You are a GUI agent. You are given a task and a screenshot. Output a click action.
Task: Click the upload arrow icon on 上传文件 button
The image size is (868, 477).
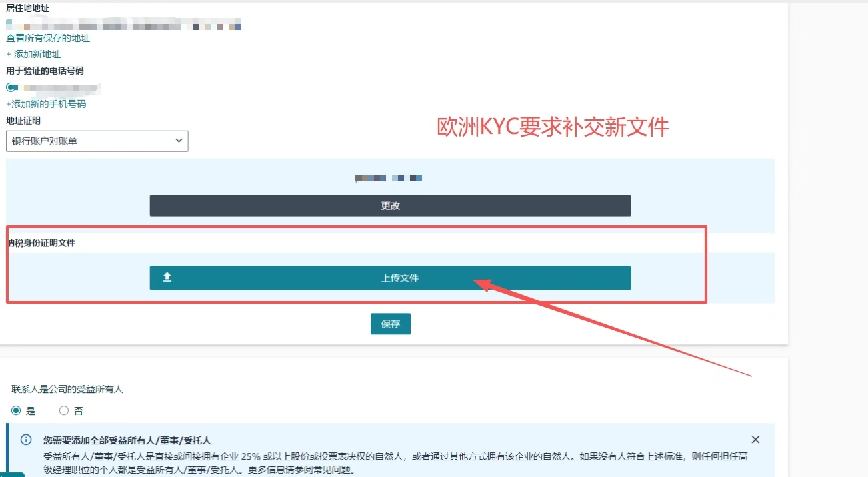click(x=167, y=278)
